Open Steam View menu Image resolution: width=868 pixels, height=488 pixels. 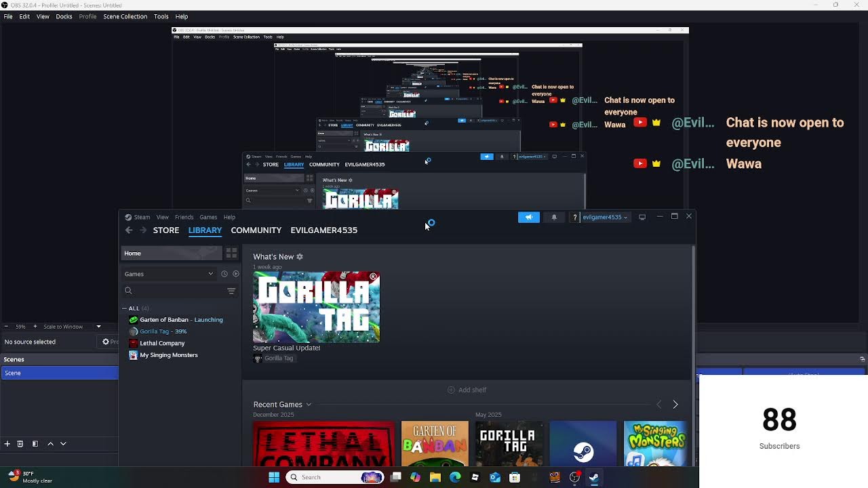(163, 217)
